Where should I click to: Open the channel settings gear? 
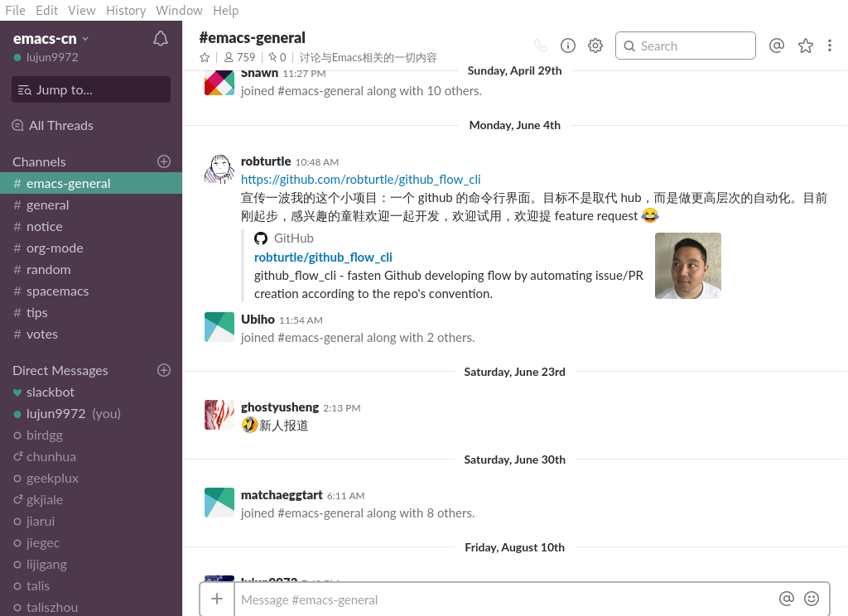click(595, 46)
